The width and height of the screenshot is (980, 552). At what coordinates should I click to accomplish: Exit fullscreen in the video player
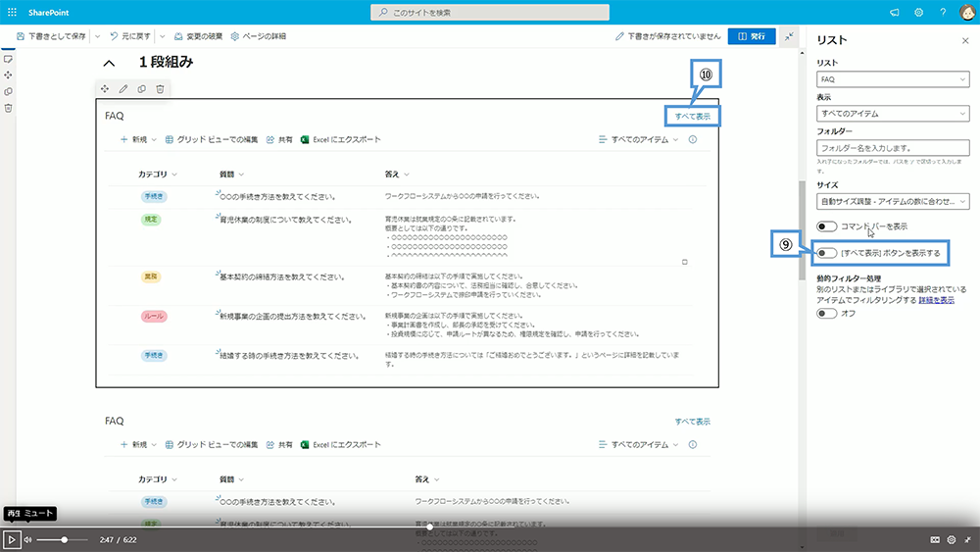(967, 539)
